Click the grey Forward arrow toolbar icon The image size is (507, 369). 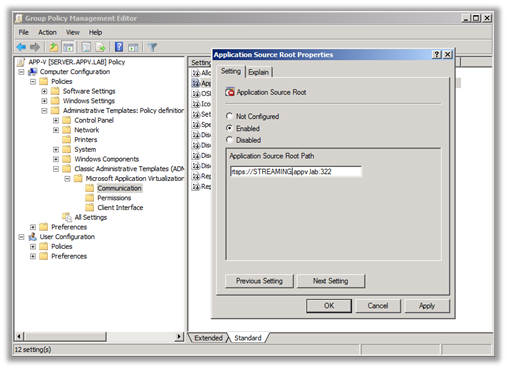35,47
